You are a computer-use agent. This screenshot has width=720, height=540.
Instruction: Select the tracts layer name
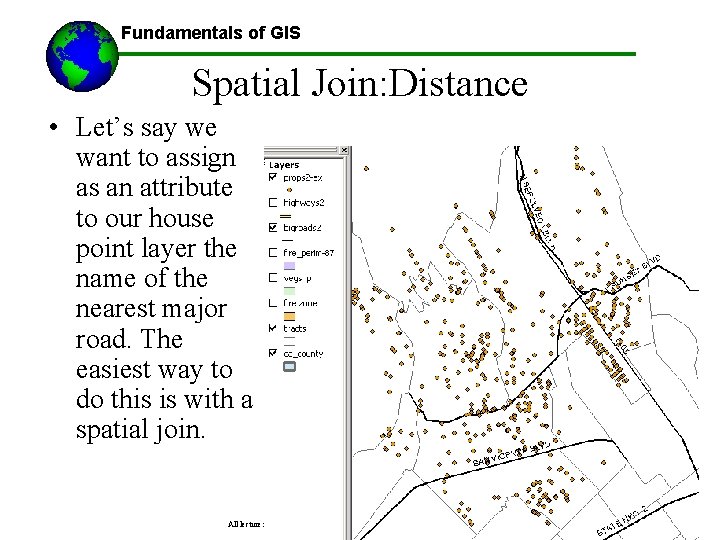pos(295,328)
